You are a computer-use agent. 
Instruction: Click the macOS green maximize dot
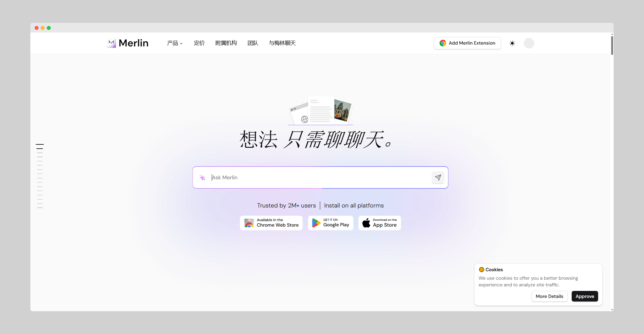click(x=49, y=28)
